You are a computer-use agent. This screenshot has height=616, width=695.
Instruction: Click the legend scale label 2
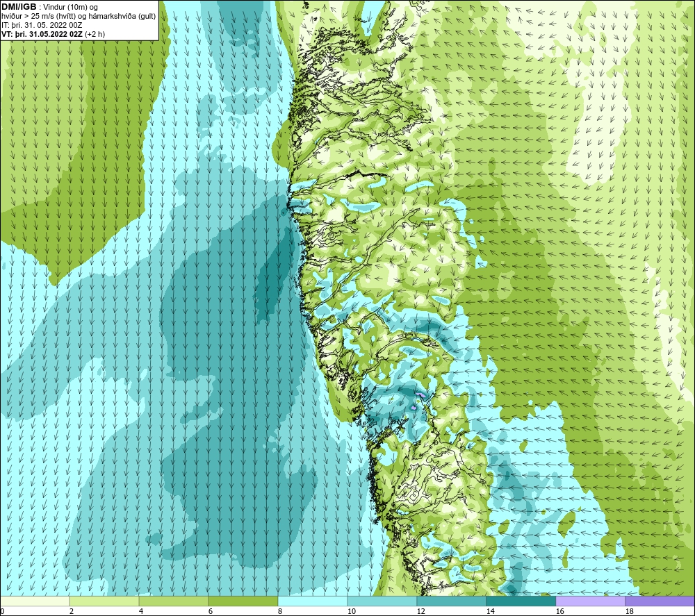(x=72, y=612)
